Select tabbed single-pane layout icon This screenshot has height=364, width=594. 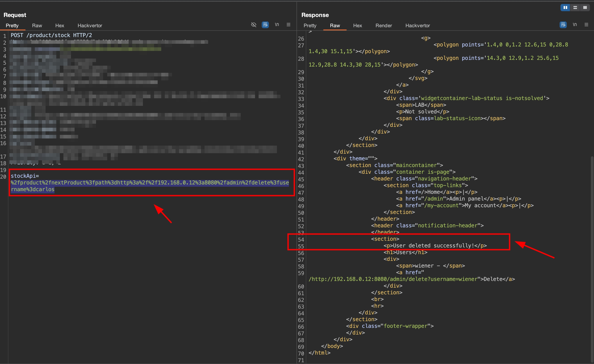tap(585, 7)
